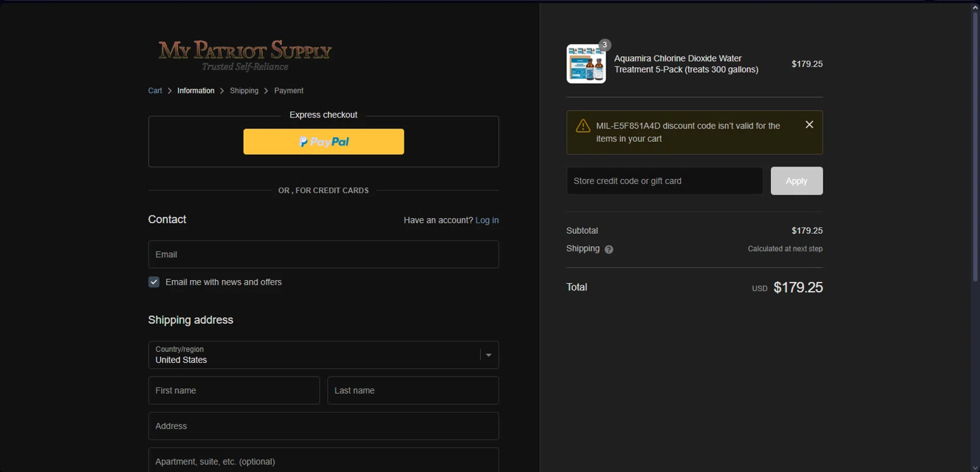
Task: Dismiss the invalid discount code warning
Action: pyautogui.click(x=809, y=125)
